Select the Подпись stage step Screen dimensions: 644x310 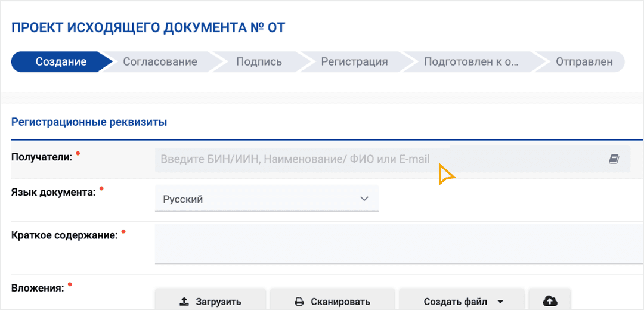(259, 61)
